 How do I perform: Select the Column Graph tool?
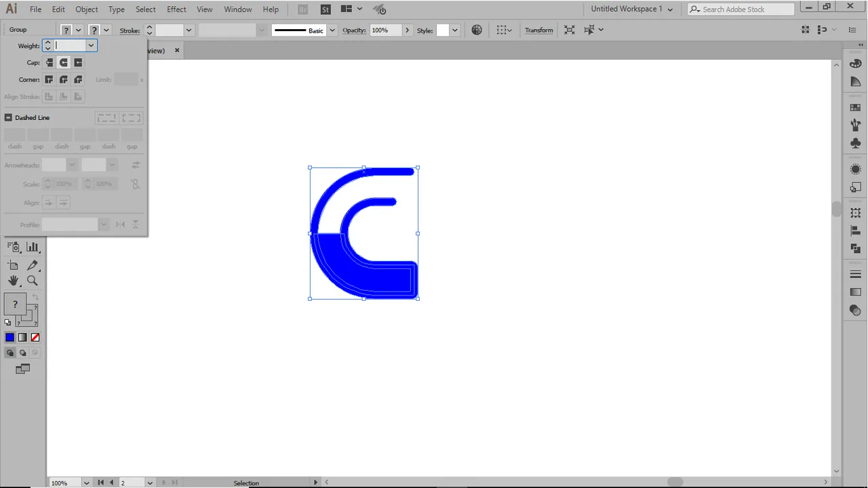click(x=33, y=247)
